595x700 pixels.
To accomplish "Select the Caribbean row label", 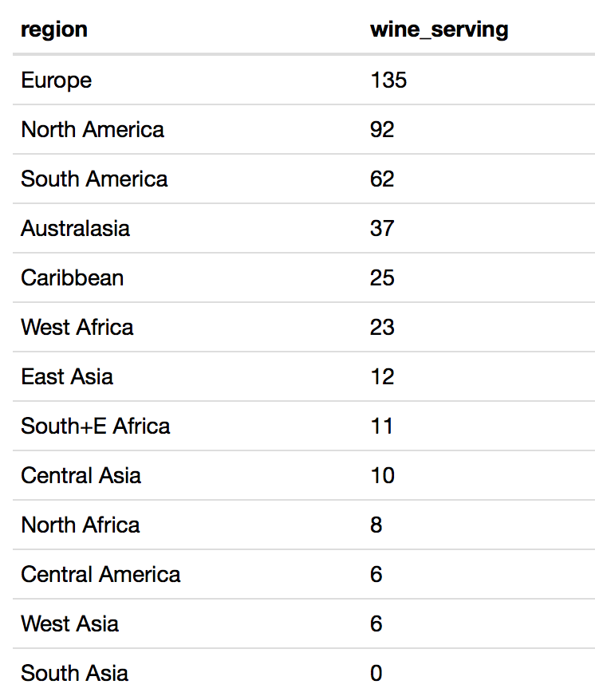I will (73, 278).
